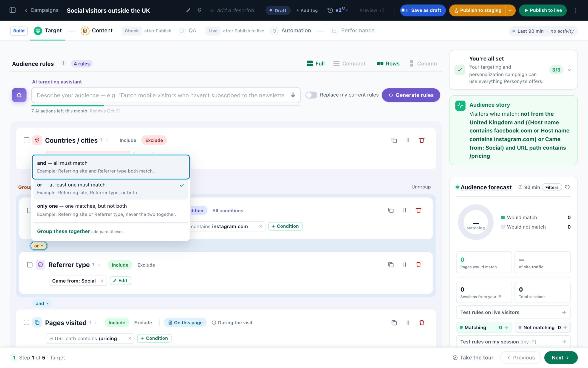Delete the Referrer type rule
Viewport: 588px width, 368px height.
[418, 264]
